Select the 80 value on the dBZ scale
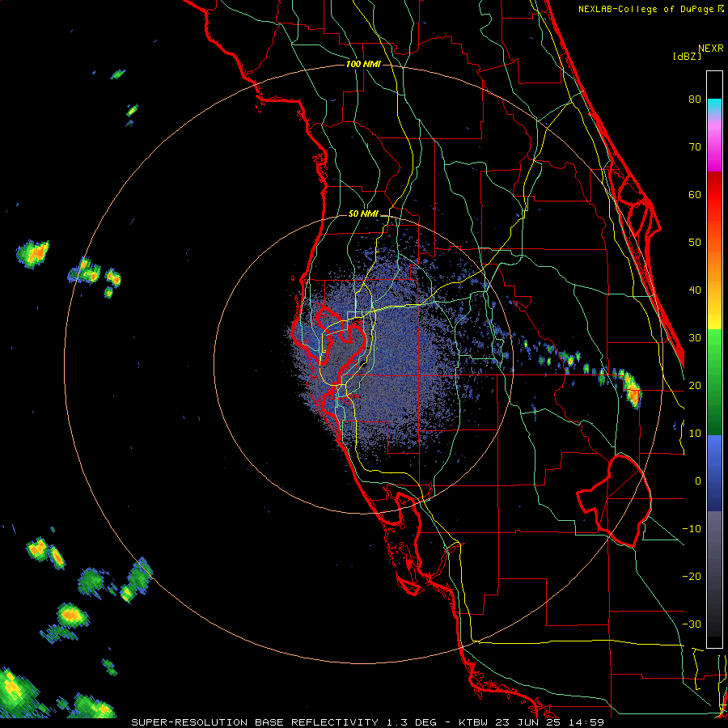This screenshot has height=728, width=728. 695,99
